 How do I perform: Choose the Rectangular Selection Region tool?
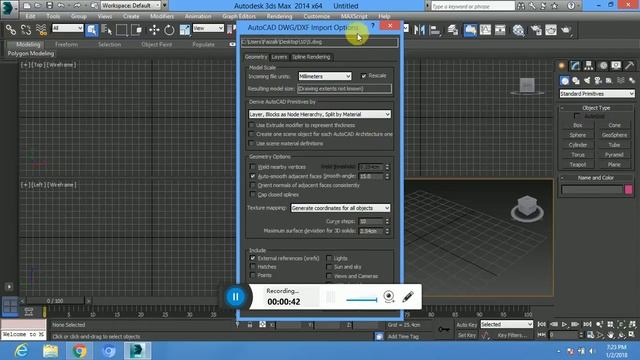click(122, 30)
